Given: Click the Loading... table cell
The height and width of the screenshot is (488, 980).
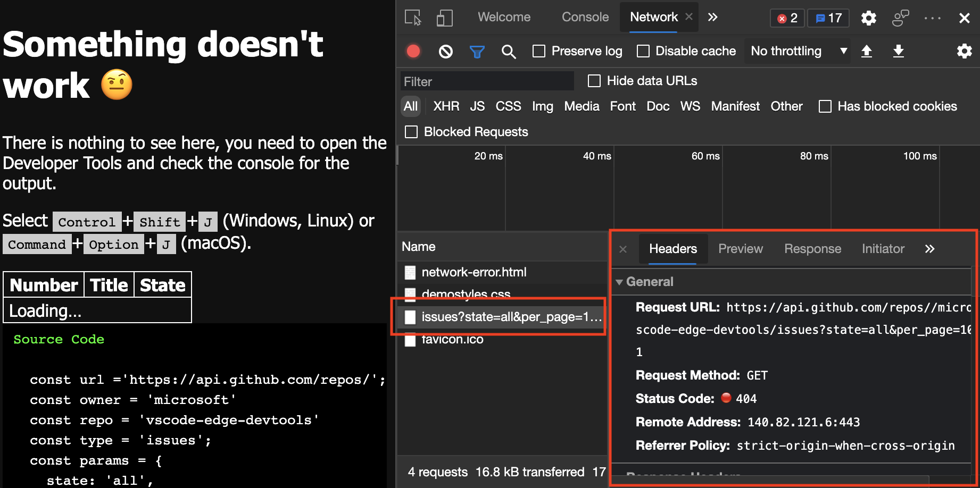Looking at the screenshot, I should (x=97, y=310).
